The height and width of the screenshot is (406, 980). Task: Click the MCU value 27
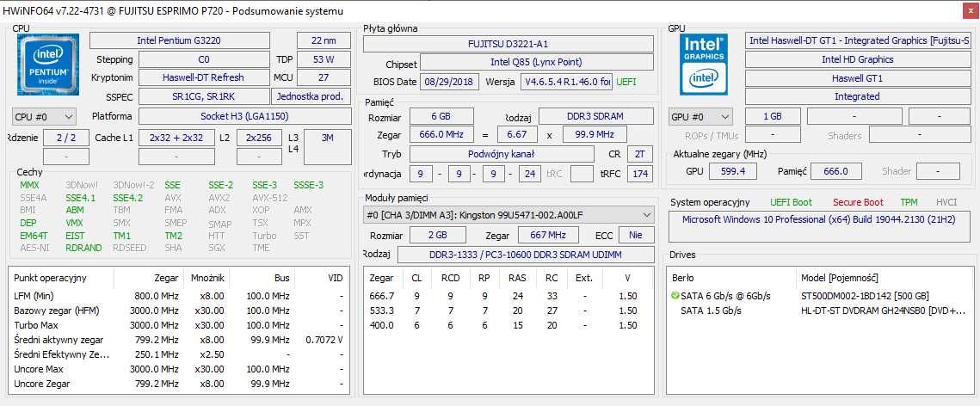click(x=324, y=77)
